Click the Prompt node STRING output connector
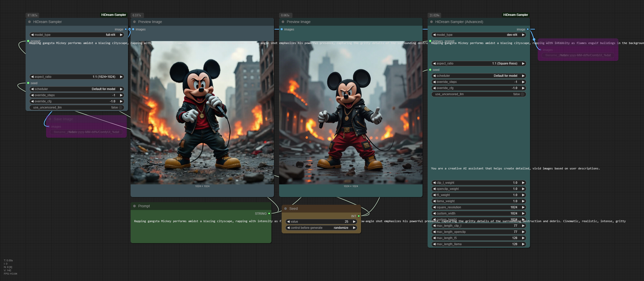The height and width of the screenshot is (281, 644). point(269,213)
